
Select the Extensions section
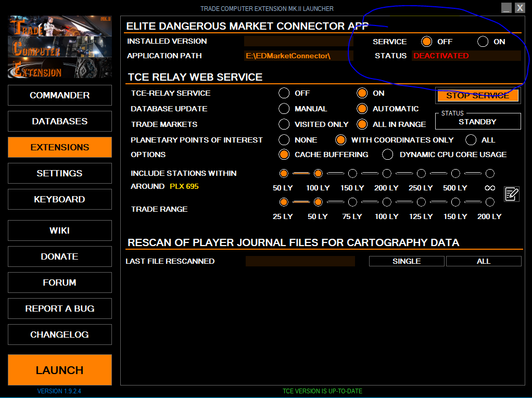60,147
